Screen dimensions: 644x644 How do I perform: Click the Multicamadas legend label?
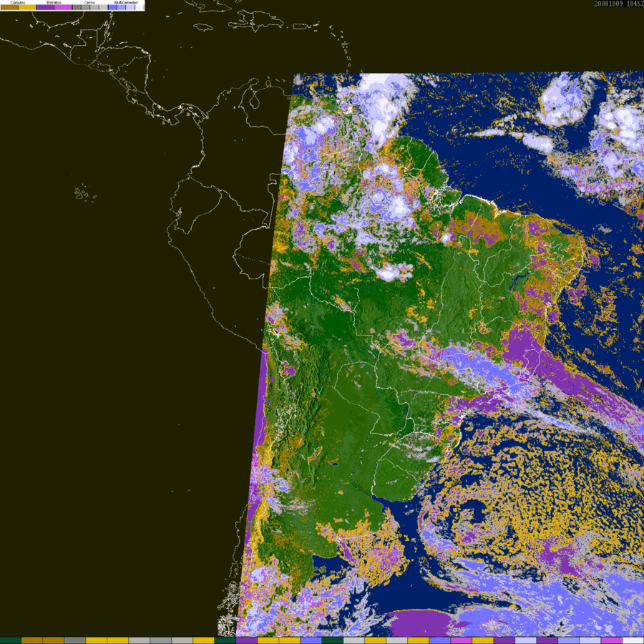click(126, 2)
